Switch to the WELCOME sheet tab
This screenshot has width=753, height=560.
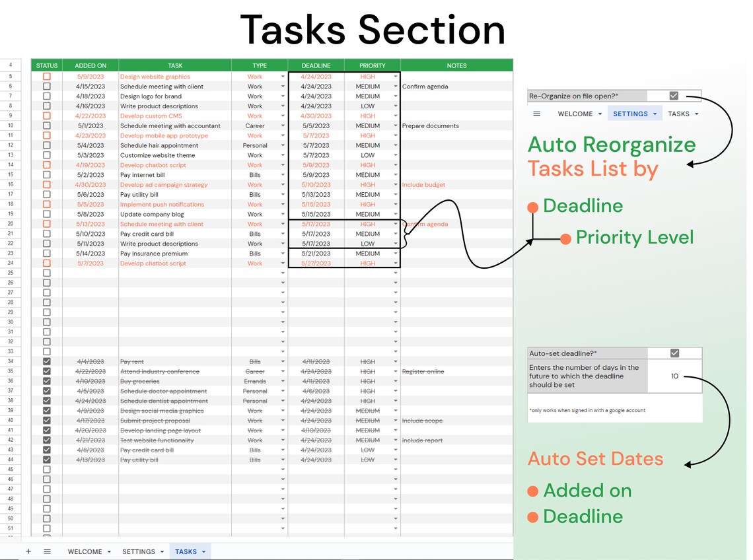(x=85, y=551)
